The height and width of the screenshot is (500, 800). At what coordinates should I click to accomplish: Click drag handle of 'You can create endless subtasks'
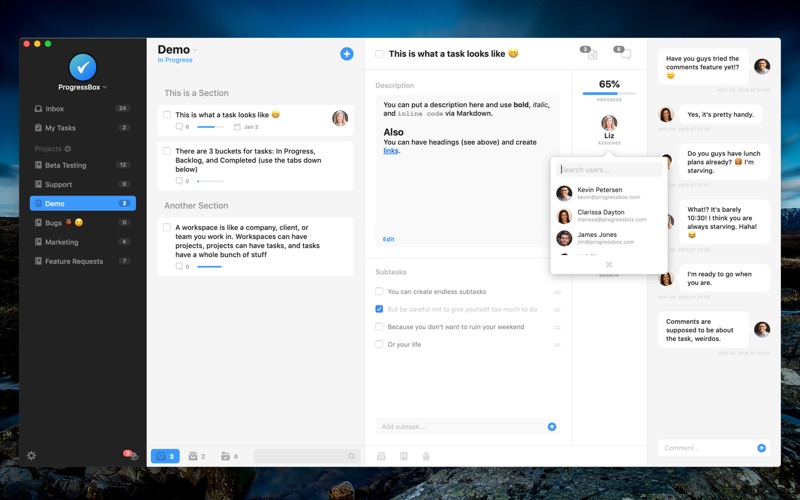[557, 292]
